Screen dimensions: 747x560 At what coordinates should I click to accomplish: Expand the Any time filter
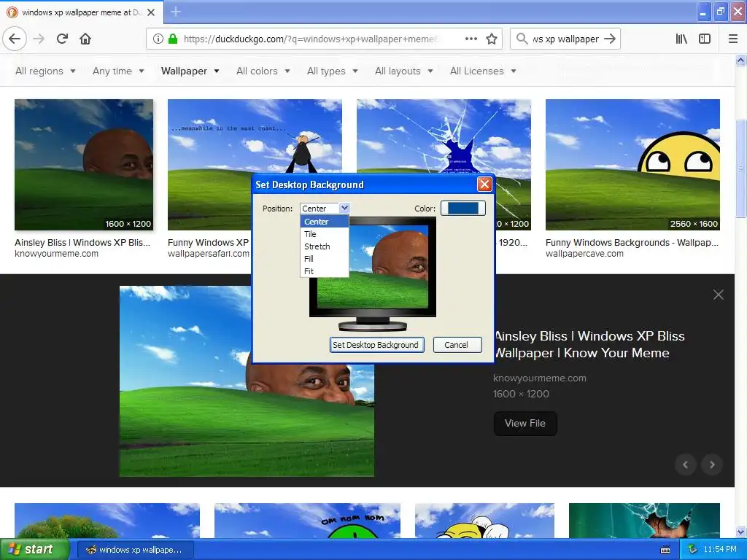[118, 71]
